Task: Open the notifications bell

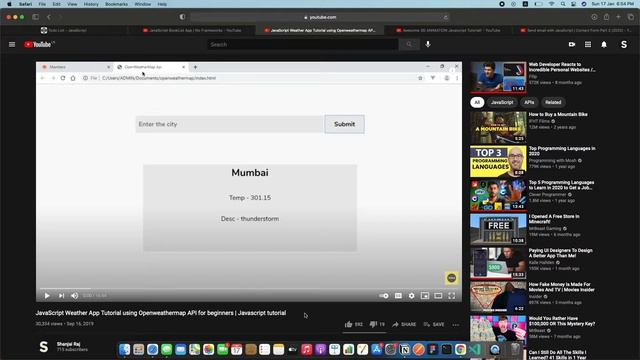Action: tap(604, 44)
